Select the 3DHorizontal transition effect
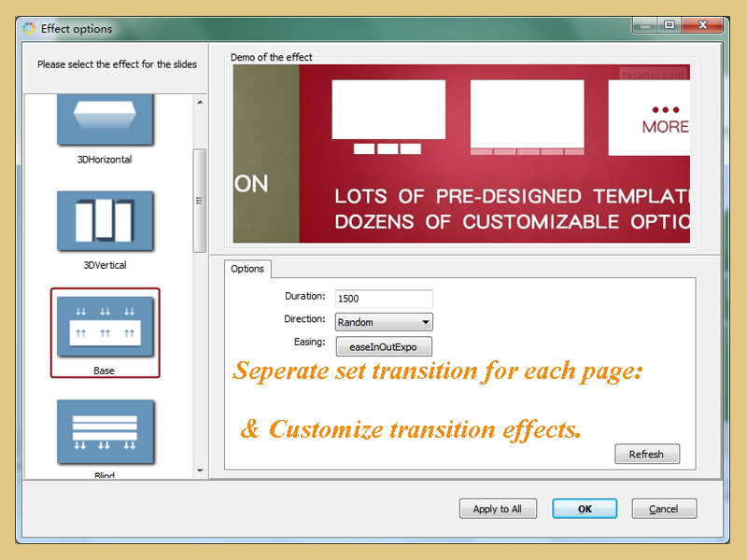The height and width of the screenshot is (560, 747). 105,121
